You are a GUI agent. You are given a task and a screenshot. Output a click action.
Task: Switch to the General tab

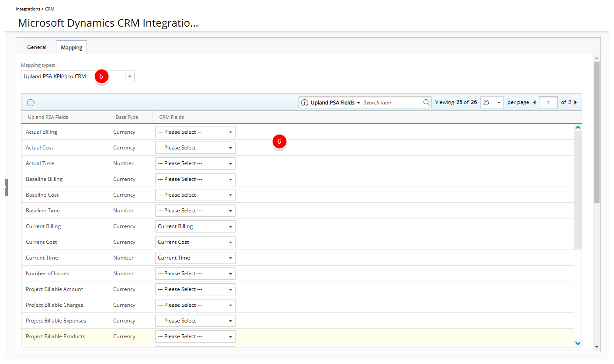click(37, 47)
